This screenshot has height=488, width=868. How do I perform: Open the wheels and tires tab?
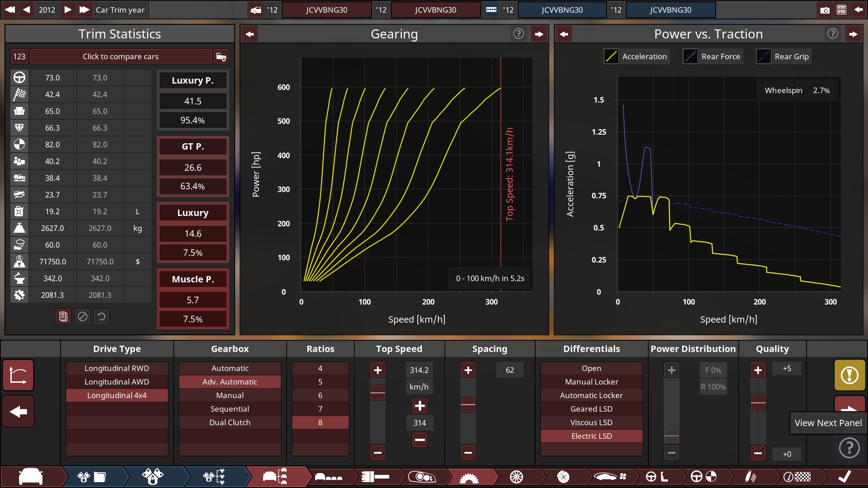(x=516, y=477)
